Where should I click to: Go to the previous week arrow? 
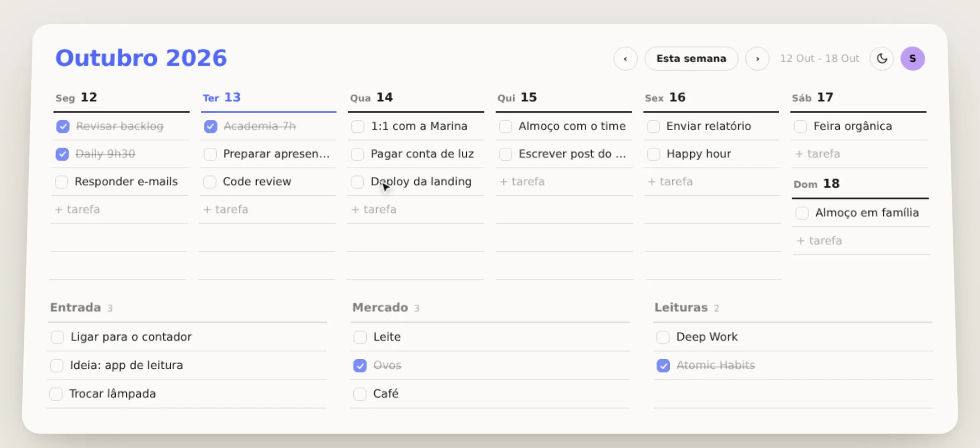(x=625, y=58)
